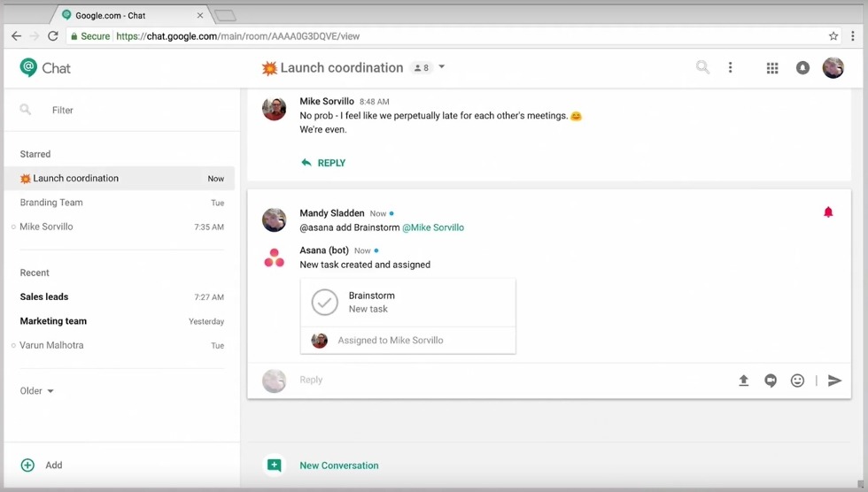Click the @Mike Sorvillo mention
Viewport: 868px width, 492px height.
(433, 227)
